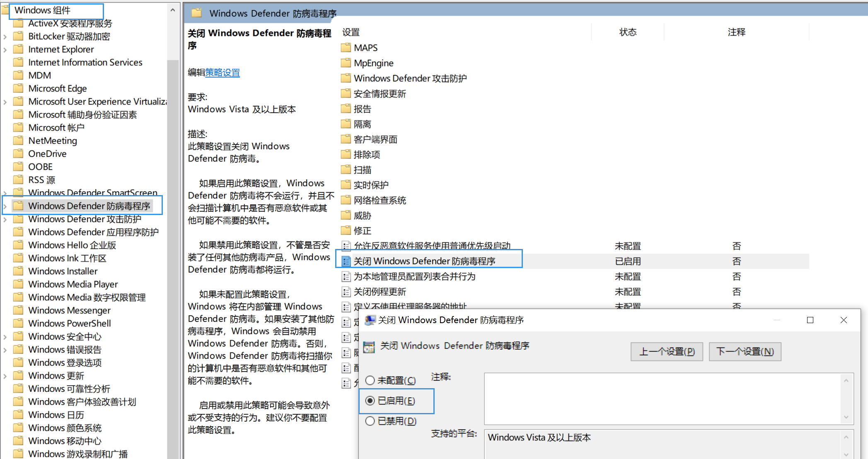868x459 pixels.
Task: Click the 实时保护 folder icon
Action: [346, 185]
